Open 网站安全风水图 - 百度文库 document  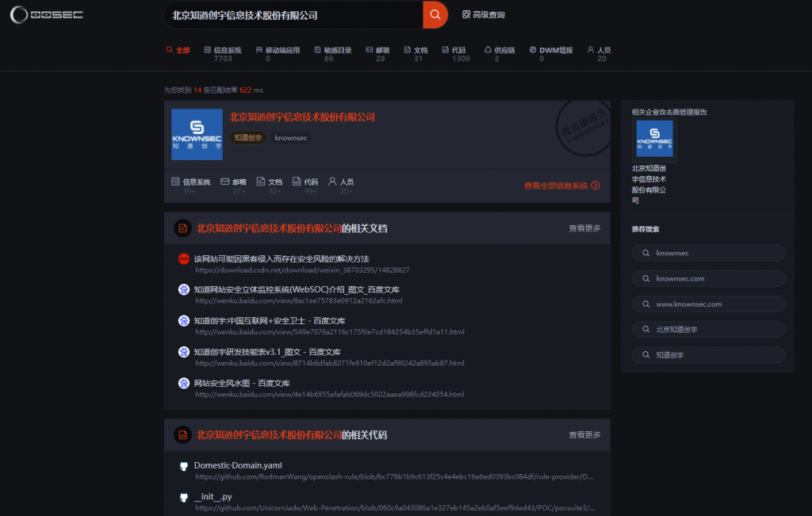point(242,383)
